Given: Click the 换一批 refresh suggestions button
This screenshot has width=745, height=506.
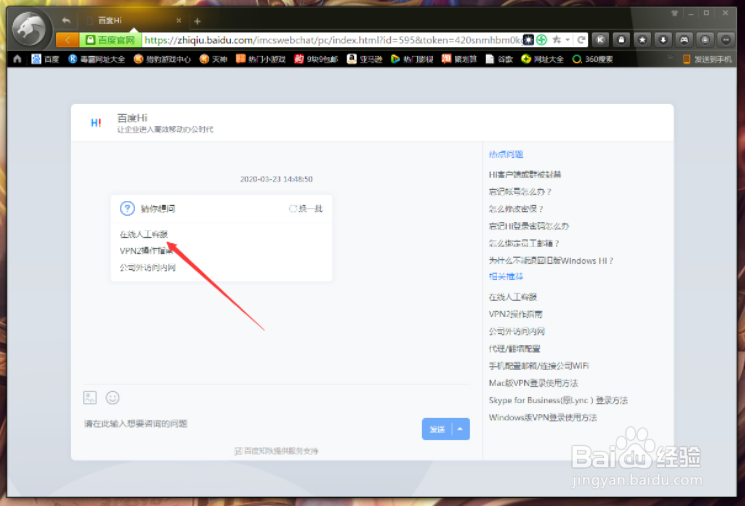Looking at the screenshot, I should coord(306,209).
